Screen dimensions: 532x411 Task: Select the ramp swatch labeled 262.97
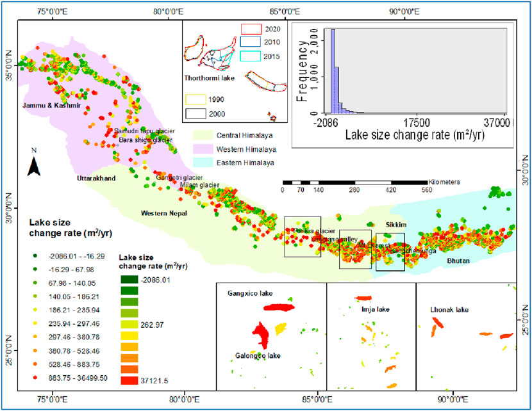(x=129, y=325)
